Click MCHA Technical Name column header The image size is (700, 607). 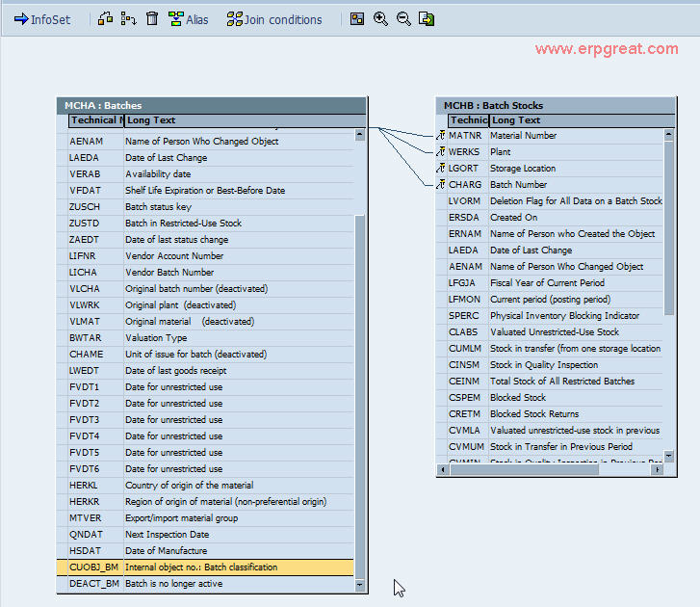[96, 120]
